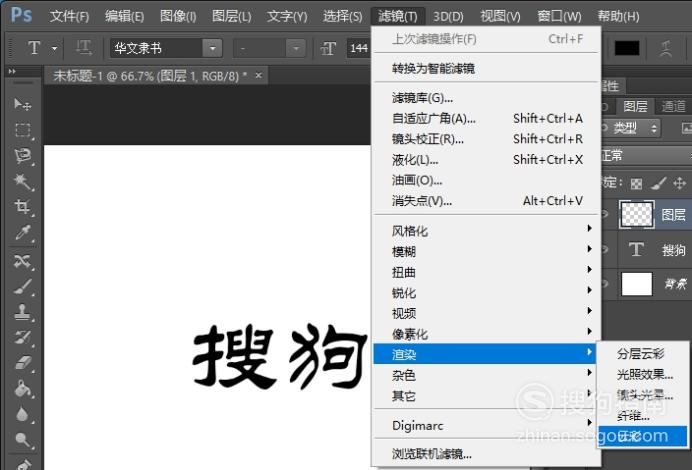Open the 图层(L) menu
The width and height of the screenshot is (692, 470).
232,16
